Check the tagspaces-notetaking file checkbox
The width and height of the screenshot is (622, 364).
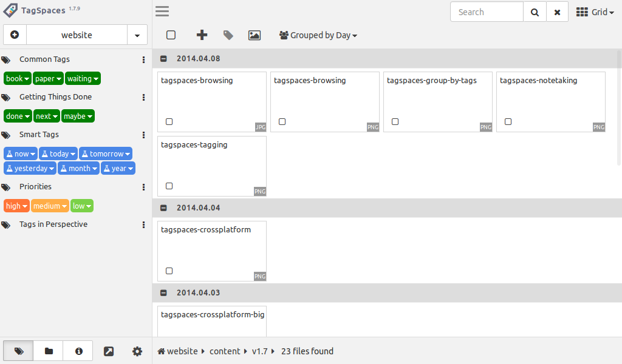pos(508,122)
